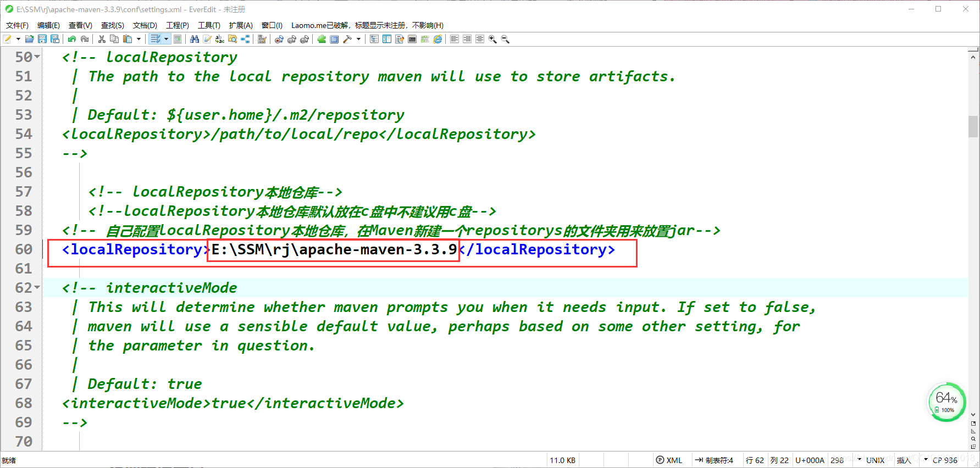Click the Internet Explorer preview icon

pos(438,39)
